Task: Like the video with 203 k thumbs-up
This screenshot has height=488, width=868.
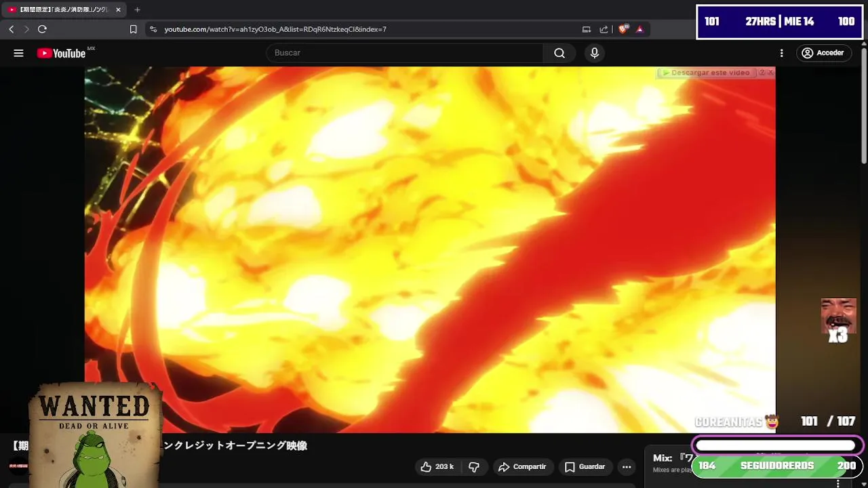Action: point(437,467)
